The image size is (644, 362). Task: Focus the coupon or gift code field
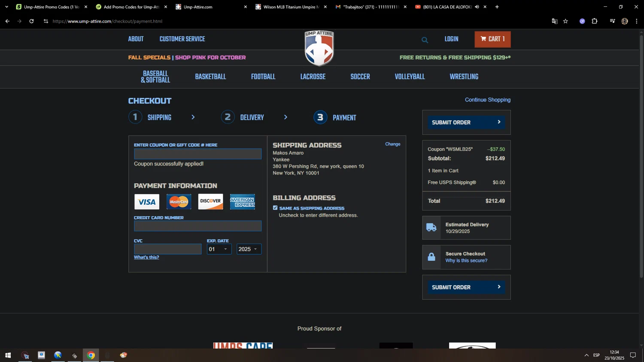point(197,154)
